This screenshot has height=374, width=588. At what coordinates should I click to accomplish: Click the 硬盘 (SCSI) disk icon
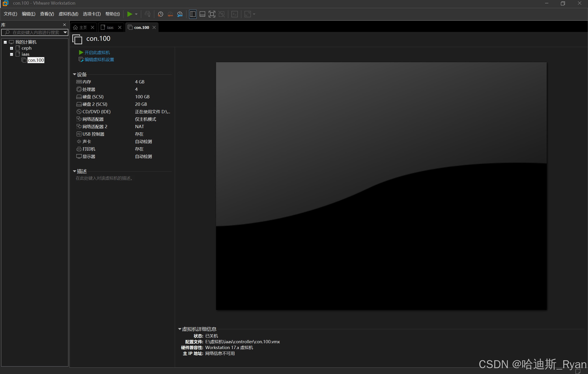[x=79, y=97]
